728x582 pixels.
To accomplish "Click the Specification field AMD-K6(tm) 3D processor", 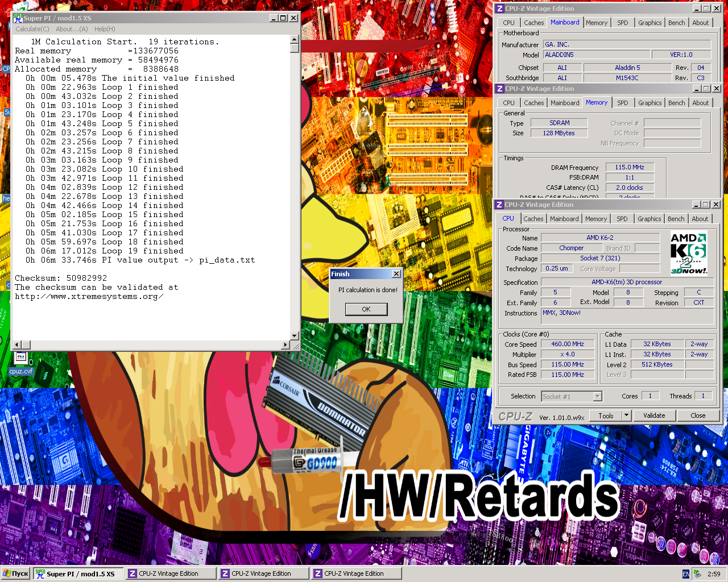I will (x=627, y=282).
